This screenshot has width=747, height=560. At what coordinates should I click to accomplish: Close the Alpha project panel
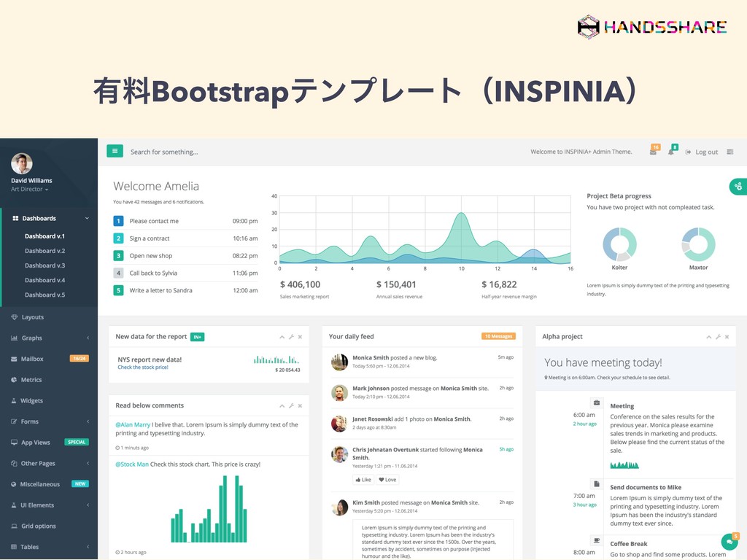click(727, 337)
